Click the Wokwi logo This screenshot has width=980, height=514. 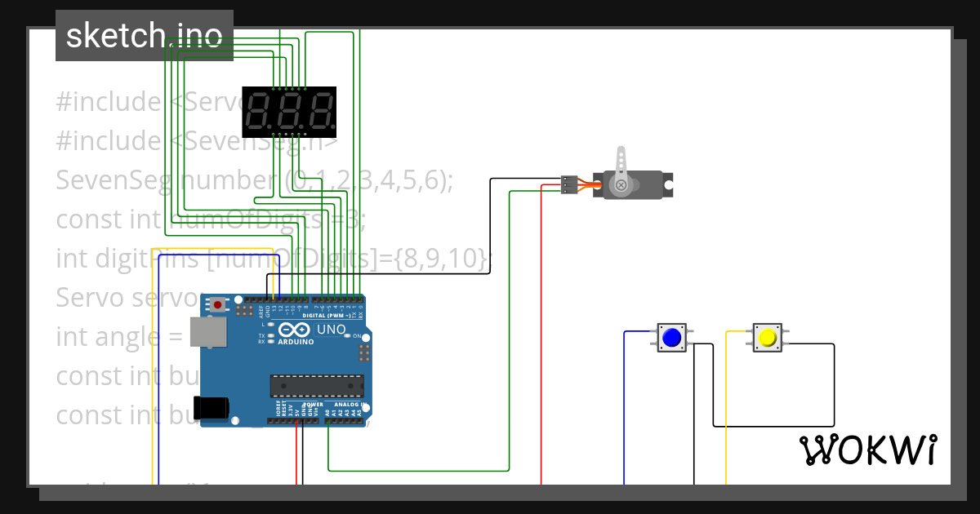(866, 450)
